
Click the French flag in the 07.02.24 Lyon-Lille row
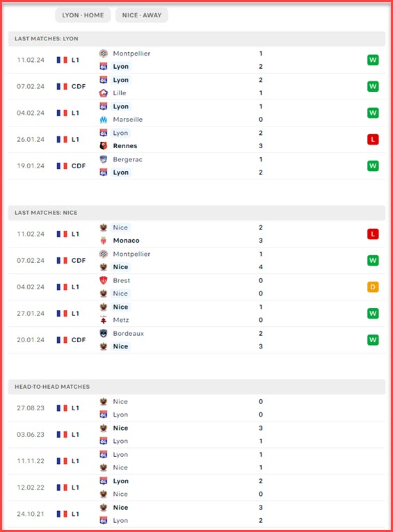(62, 86)
